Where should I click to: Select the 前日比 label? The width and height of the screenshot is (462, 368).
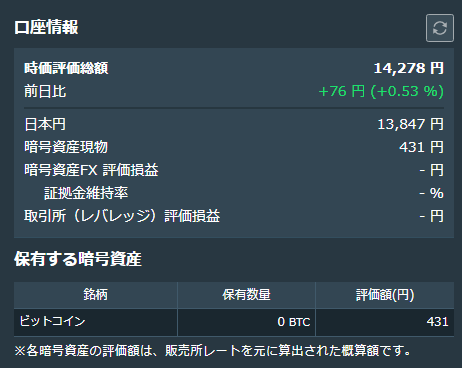45,91
